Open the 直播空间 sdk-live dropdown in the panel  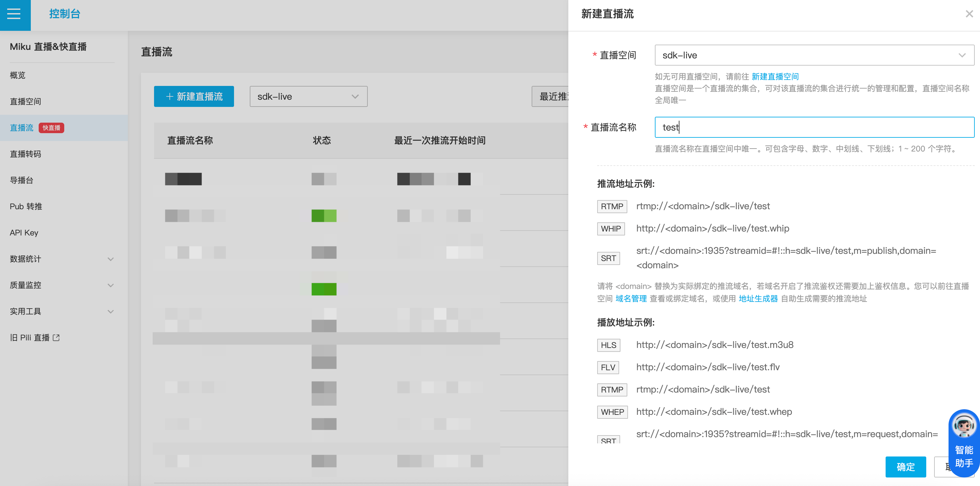(814, 55)
